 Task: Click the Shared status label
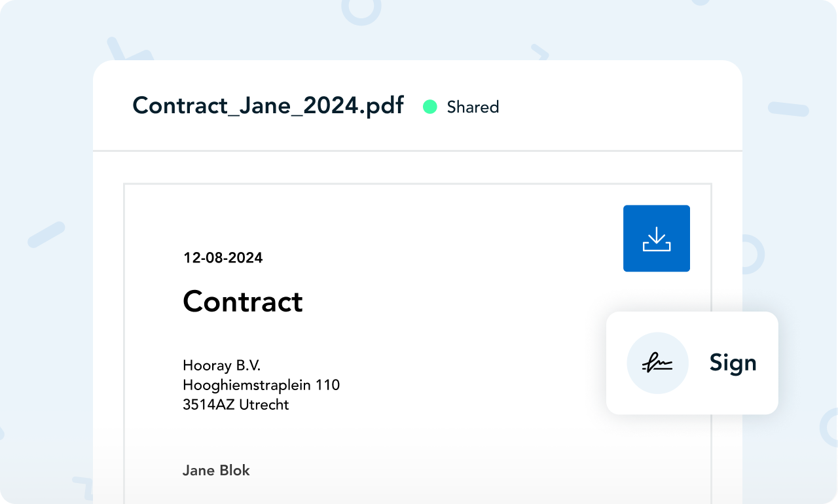tap(473, 107)
